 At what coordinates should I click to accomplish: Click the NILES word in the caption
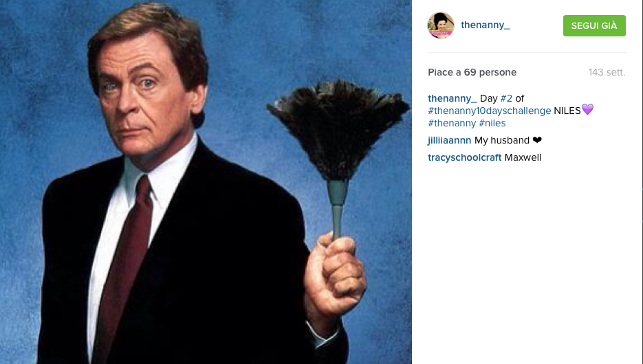(x=567, y=111)
